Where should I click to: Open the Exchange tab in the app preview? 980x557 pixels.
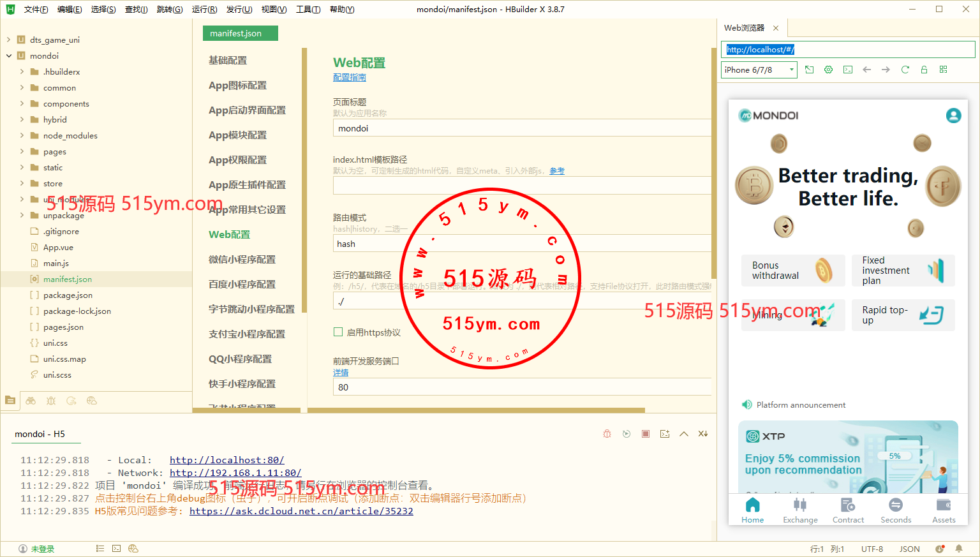(x=800, y=510)
